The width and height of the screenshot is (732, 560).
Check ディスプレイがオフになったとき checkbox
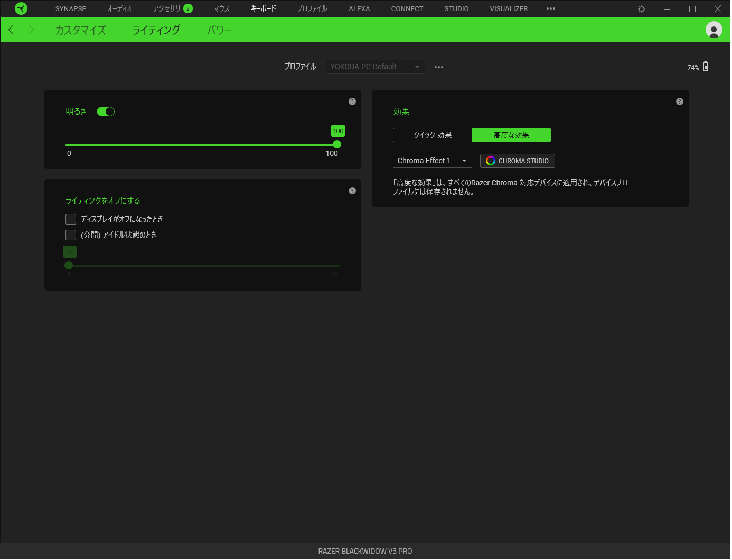pyautogui.click(x=71, y=219)
